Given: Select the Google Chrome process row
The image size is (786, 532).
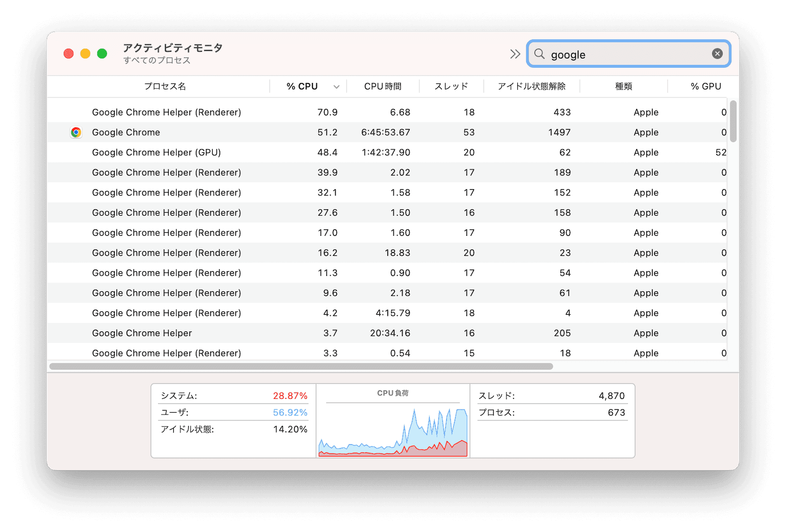Looking at the screenshot, I should point(387,132).
